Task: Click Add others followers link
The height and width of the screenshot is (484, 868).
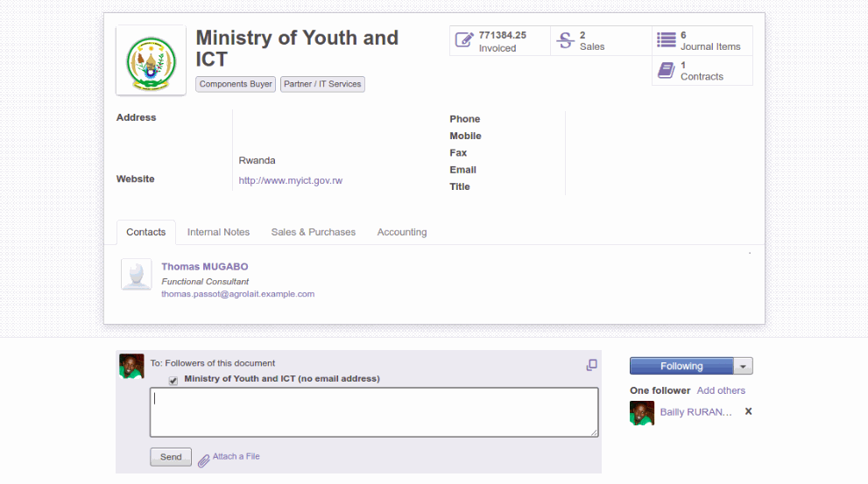Action: (x=721, y=390)
